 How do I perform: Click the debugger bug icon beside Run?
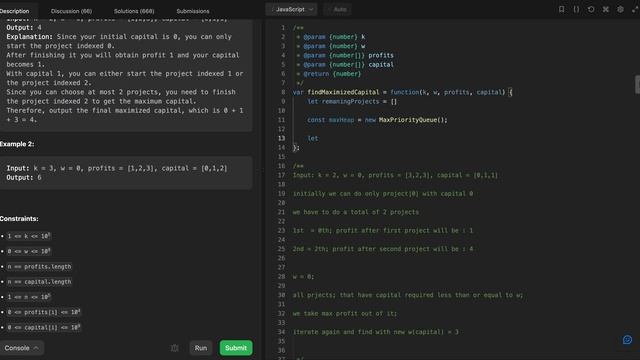coord(175,348)
